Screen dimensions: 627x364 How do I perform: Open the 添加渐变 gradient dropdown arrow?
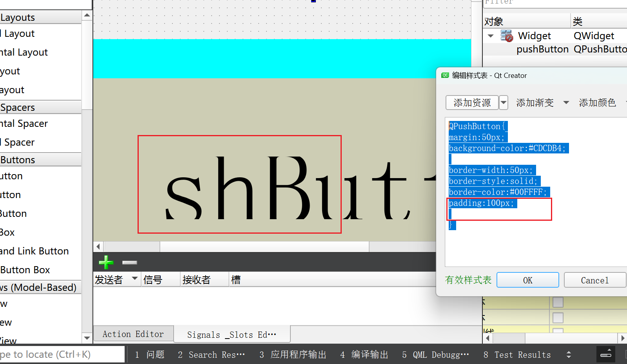click(x=566, y=103)
